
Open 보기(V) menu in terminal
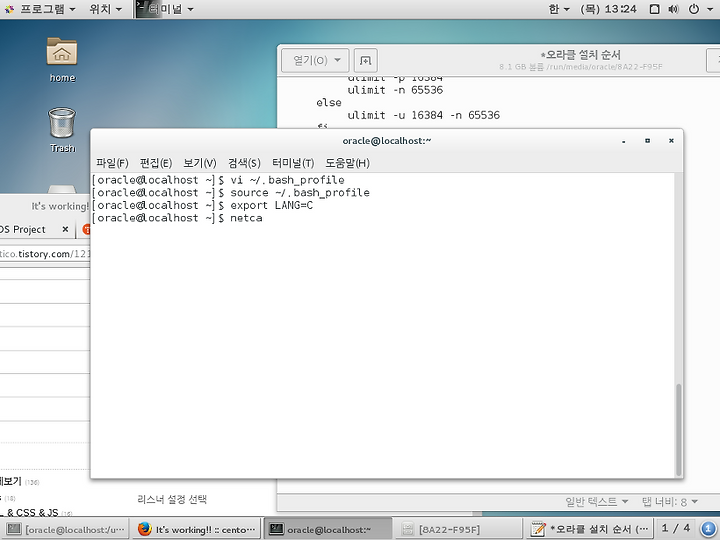pos(199,163)
